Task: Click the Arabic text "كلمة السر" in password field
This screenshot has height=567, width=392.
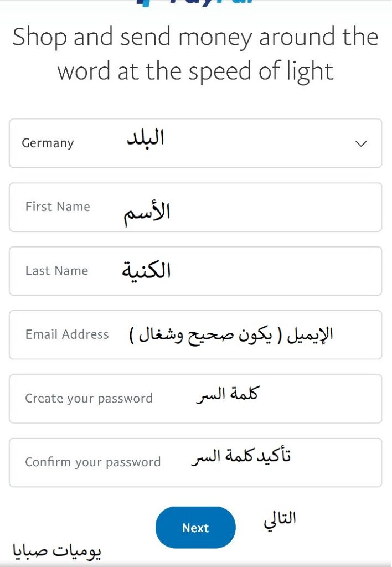Action: pos(227,395)
